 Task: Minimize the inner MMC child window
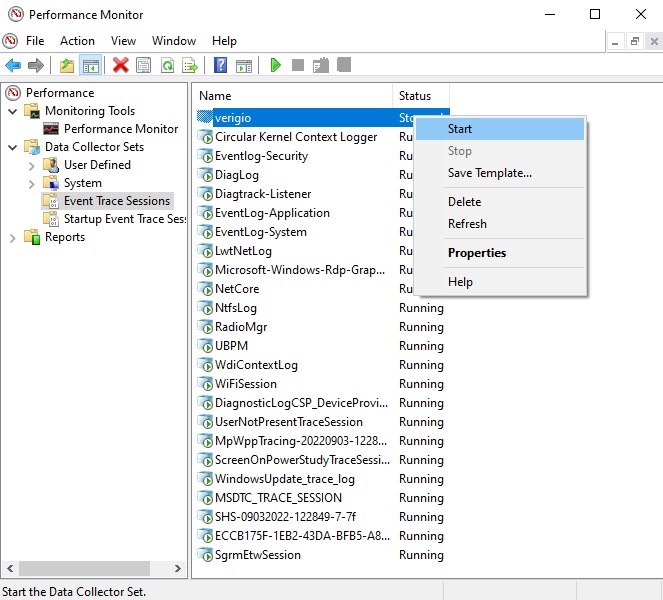(615, 42)
